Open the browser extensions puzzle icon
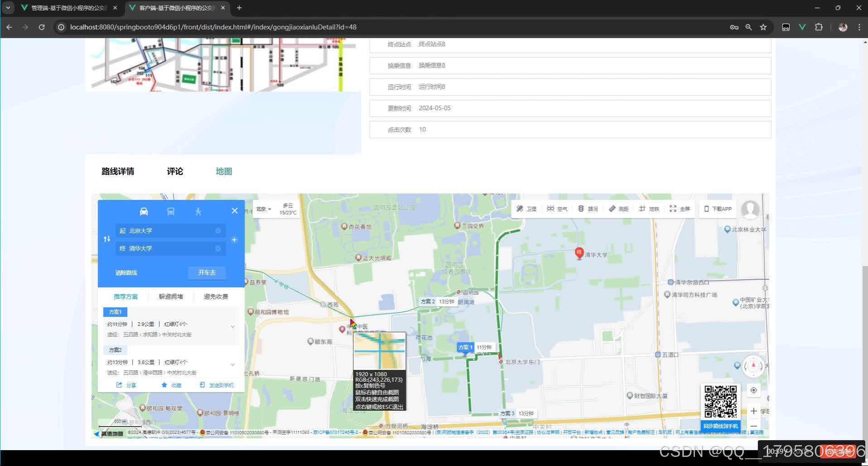The width and height of the screenshot is (868, 466). 819,27
